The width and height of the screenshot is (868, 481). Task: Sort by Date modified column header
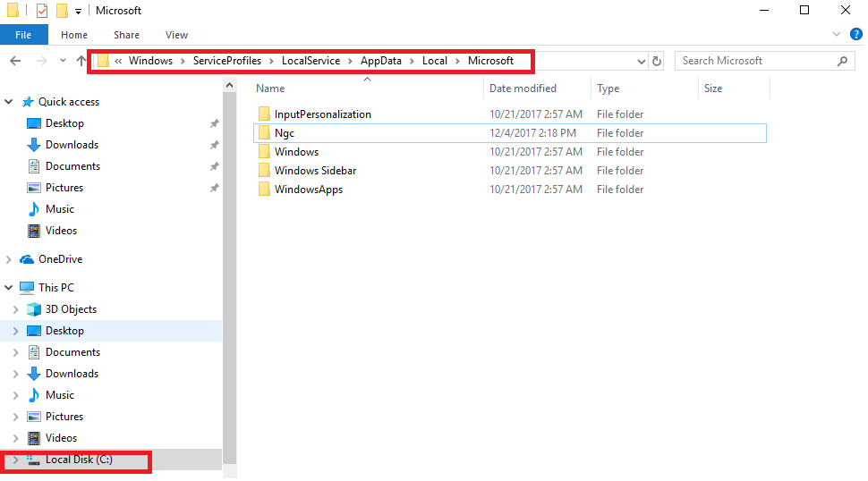[523, 89]
